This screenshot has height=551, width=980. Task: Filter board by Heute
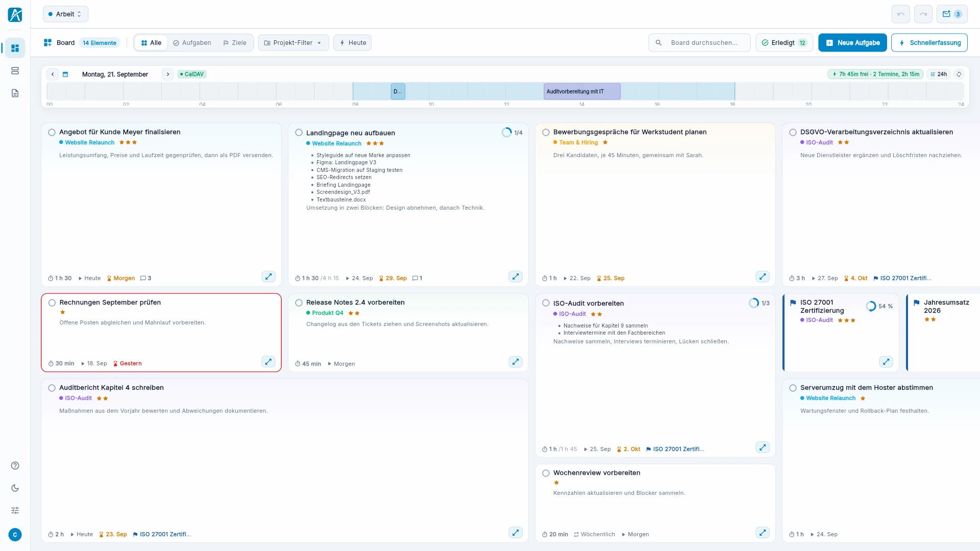point(352,43)
